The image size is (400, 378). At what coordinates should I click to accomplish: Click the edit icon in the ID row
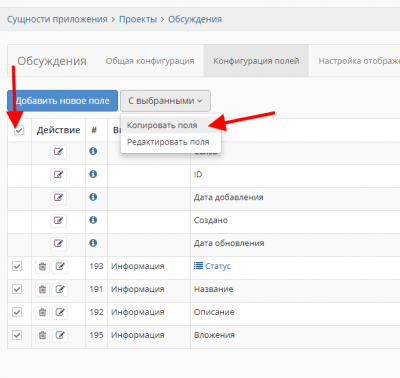click(x=58, y=175)
